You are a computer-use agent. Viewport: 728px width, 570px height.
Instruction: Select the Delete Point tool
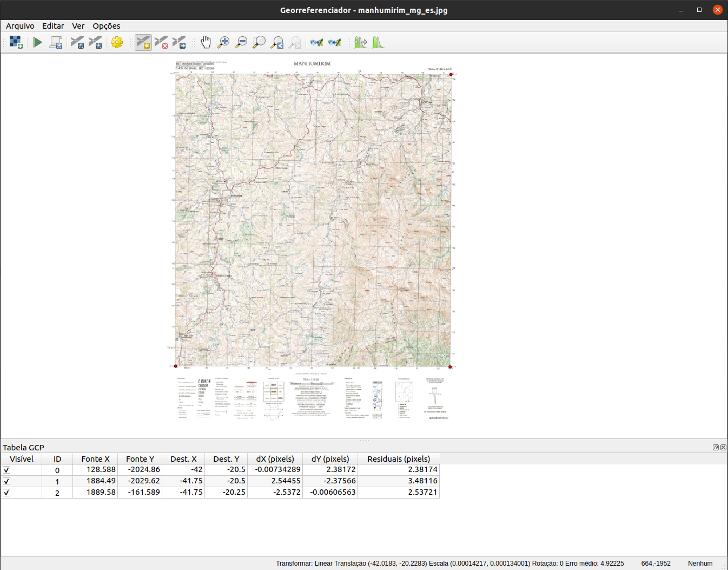click(161, 42)
